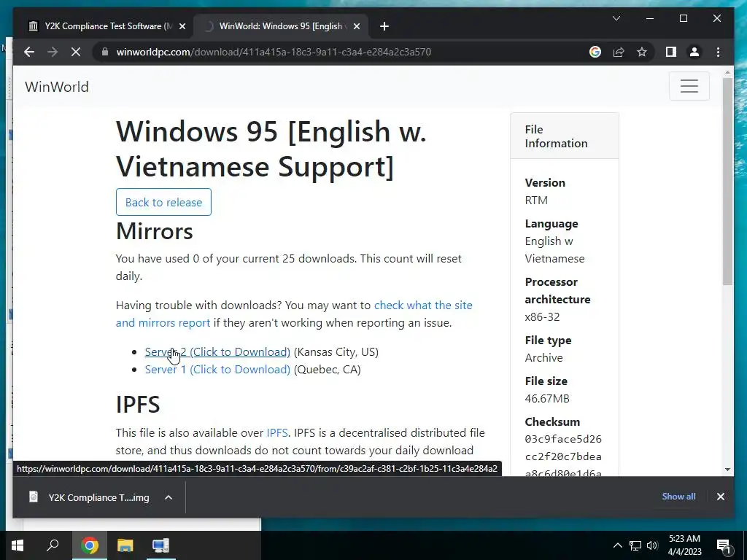The width and height of the screenshot is (747, 560).
Task: Click the lock icon in address bar
Action: (x=105, y=52)
